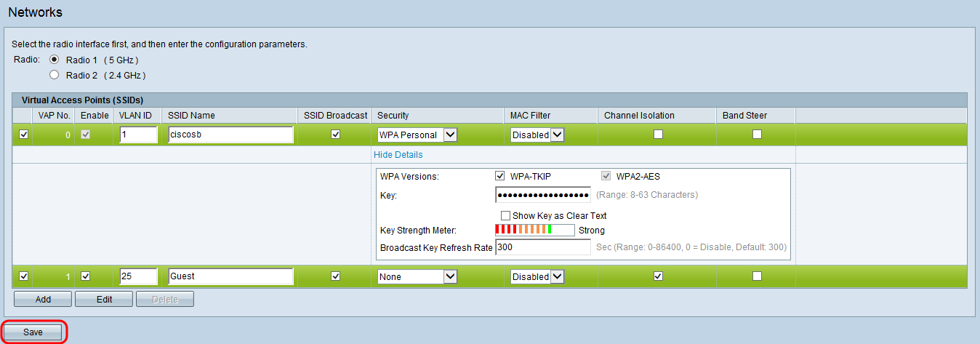Click the Channel Isolation column header
This screenshot has height=344, width=980.
(639, 115)
